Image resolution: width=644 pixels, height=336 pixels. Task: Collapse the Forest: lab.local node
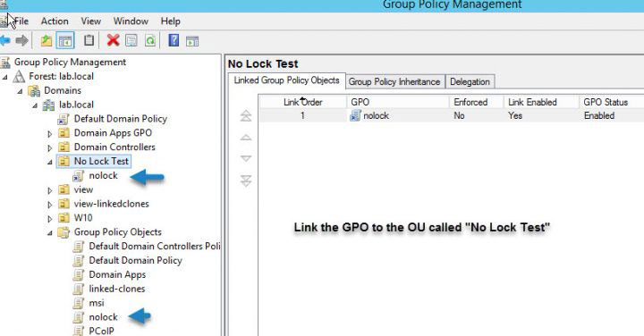point(5,77)
